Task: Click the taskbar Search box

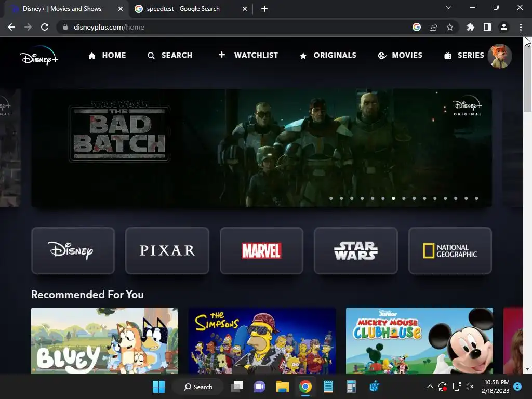Action: [x=198, y=387]
